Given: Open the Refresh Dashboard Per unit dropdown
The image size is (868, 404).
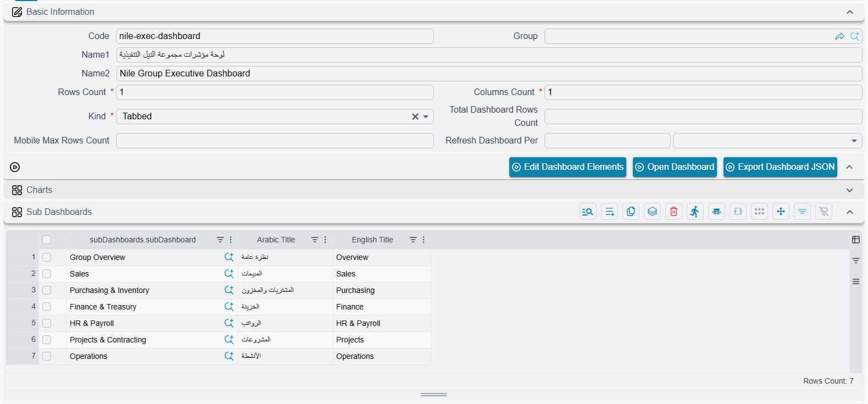Looking at the screenshot, I should 854,141.
